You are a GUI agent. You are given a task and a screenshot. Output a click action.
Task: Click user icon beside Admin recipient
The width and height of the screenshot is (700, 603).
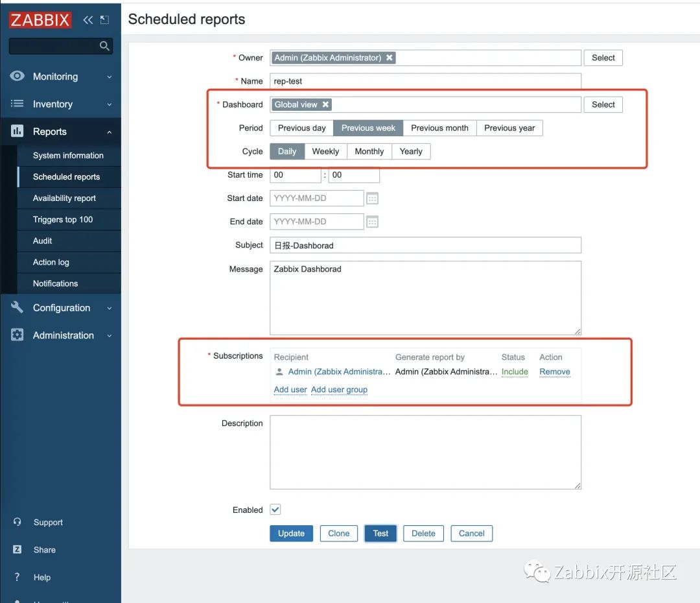pos(279,372)
